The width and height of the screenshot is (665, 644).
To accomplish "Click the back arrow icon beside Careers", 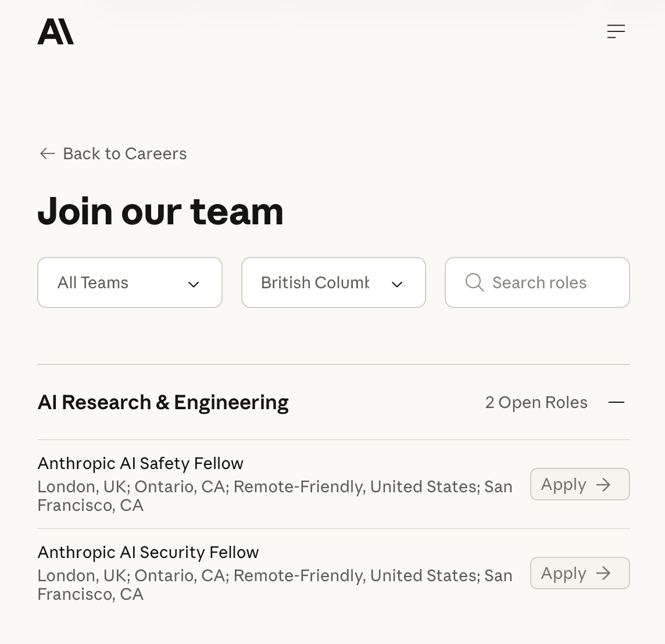I will pyautogui.click(x=47, y=153).
